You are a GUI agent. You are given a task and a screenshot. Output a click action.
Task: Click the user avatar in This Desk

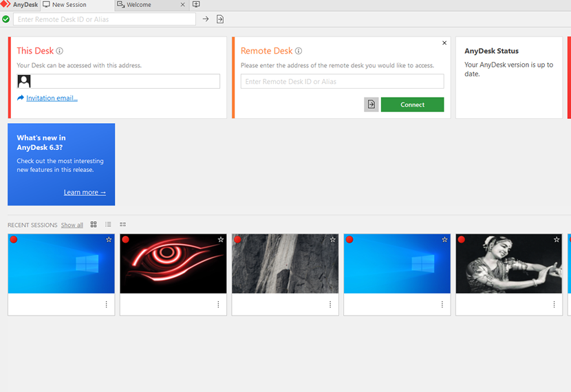tap(24, 81)
